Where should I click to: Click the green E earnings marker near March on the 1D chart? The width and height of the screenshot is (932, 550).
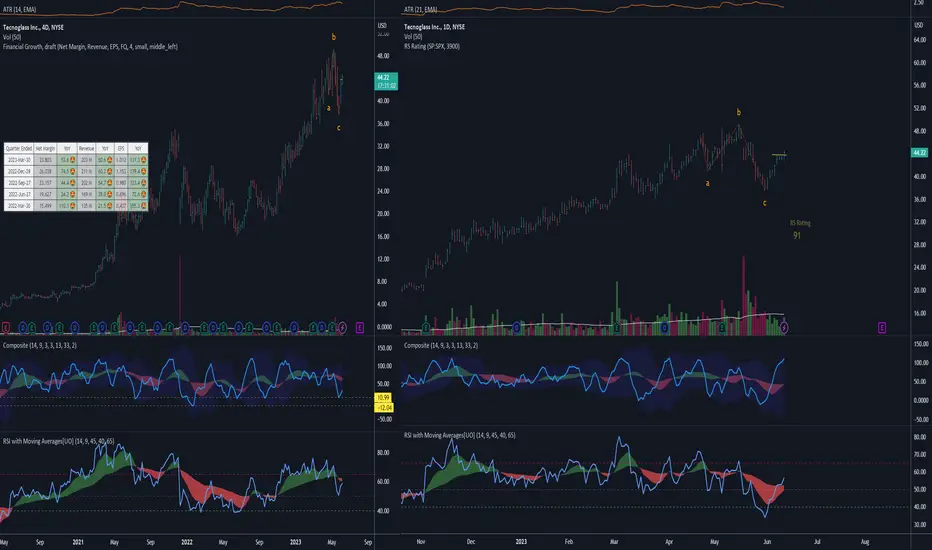coord(617,328)
